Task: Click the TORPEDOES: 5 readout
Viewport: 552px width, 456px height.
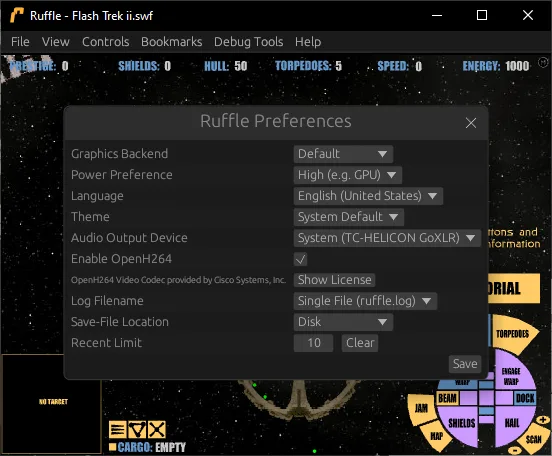Action: 308,66
